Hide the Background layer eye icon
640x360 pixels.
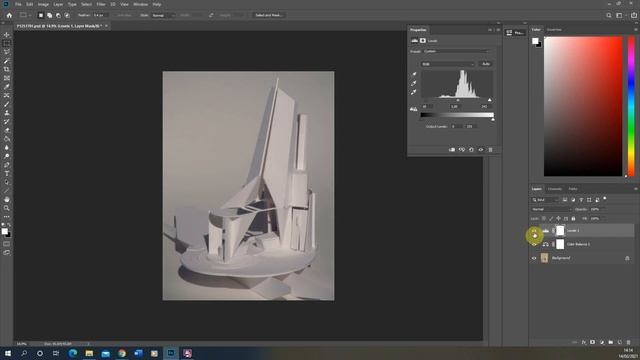pos(534,258)
